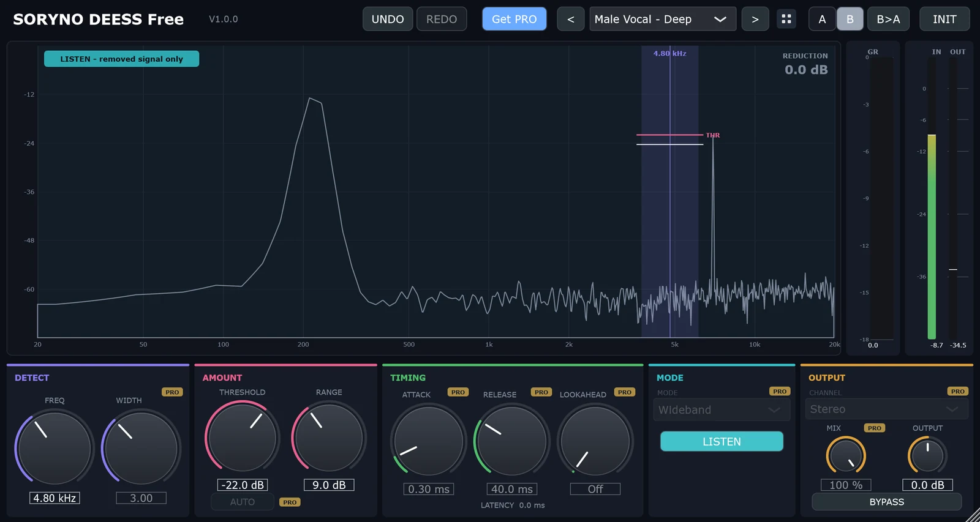This screenshot has width=980, height=522.
Task: Go to next preset with right arrow
Action: 755,19
